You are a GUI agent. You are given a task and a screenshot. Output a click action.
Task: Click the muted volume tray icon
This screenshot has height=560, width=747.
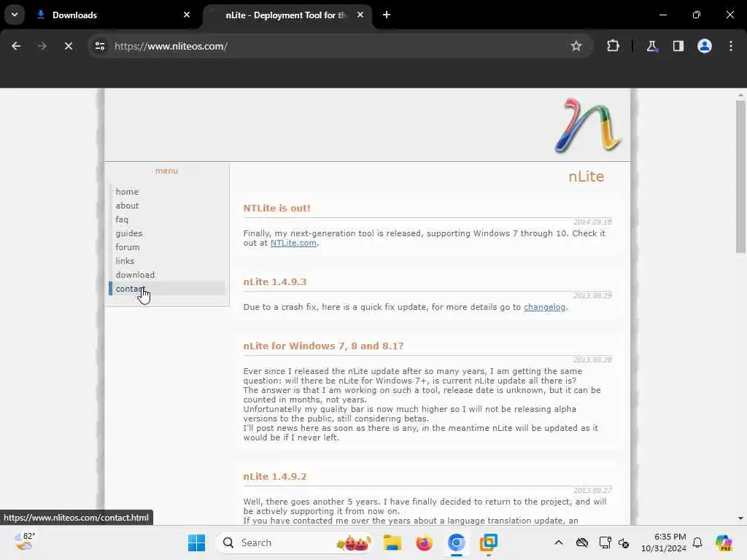pyautogui.click(x=624, y=542)
